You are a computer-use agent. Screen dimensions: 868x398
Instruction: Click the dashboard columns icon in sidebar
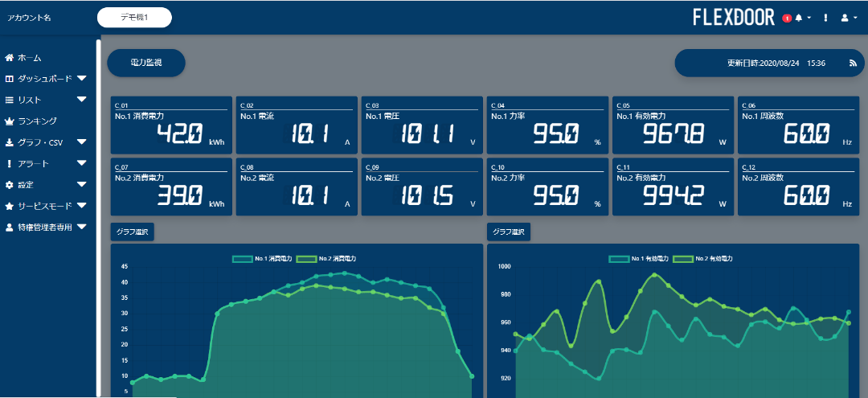[x=9, y=79]
